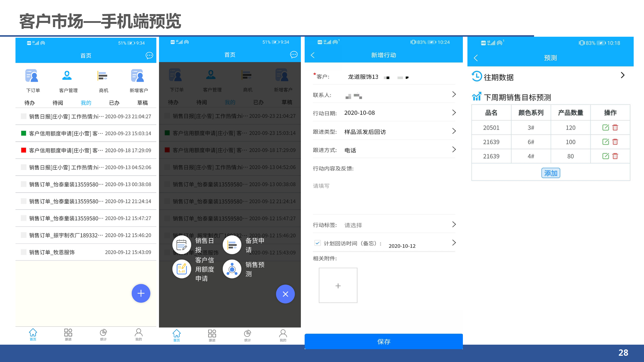Open 行动标签 请选择 selector
Screen dimensions: 644x362
coord(384,225)
